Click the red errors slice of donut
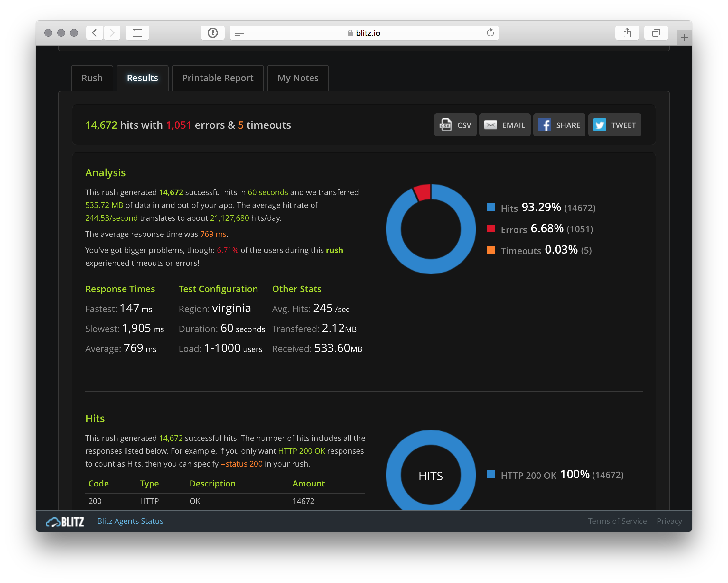This screenshot has height=583, width=728. coord(424,192)
